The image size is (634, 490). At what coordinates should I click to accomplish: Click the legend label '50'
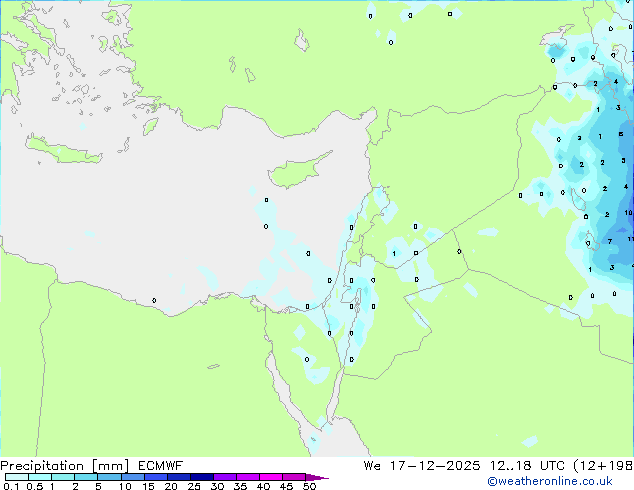[x=309, y=486]
